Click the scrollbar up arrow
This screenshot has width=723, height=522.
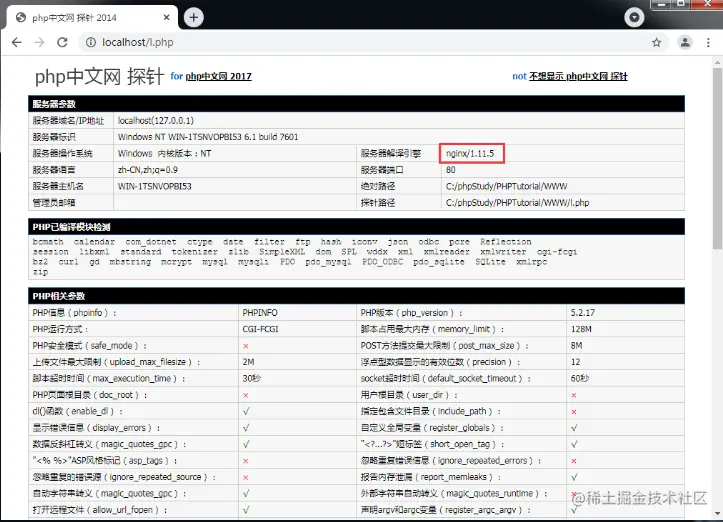coord(717,62)
